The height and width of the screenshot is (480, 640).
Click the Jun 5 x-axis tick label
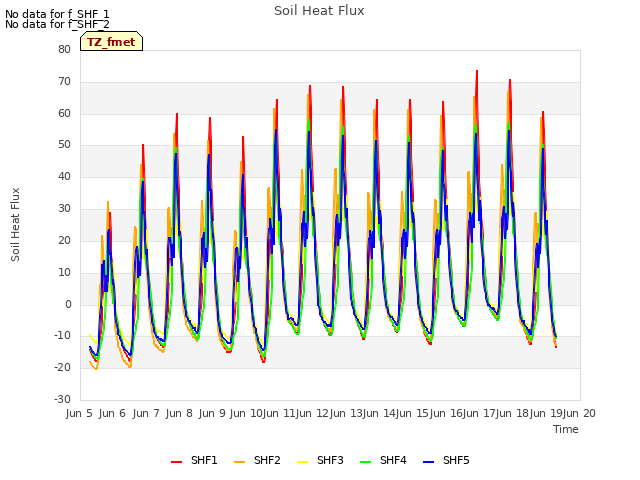[x=79, y=413]
